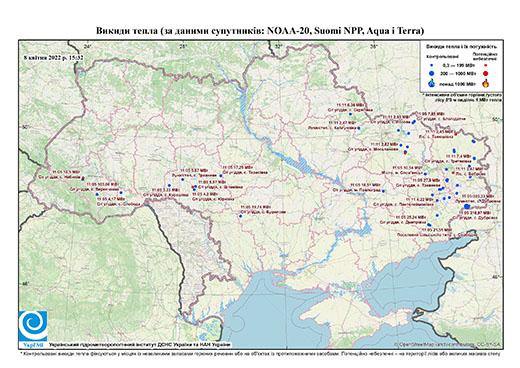The width and height of the screenshot is (520, 368).
Task: Click the blue heat marker at 33.74 MW label
Action: 240,216
